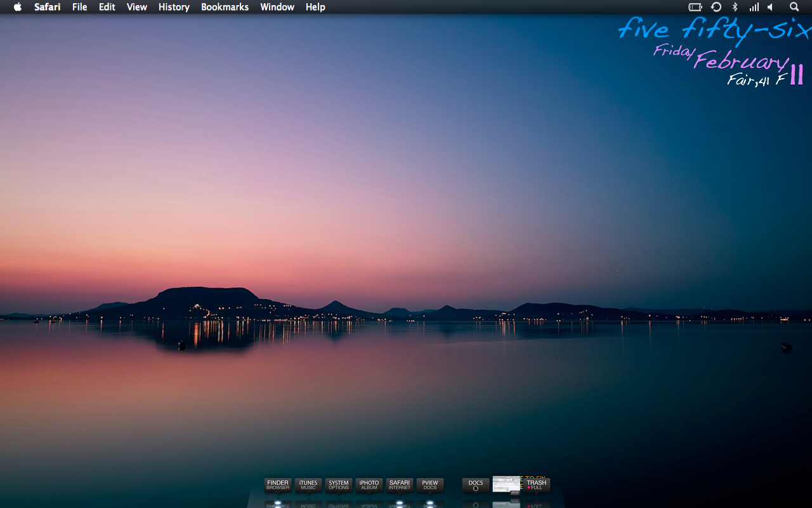Open PView Docs in the dock

point(430,485)
